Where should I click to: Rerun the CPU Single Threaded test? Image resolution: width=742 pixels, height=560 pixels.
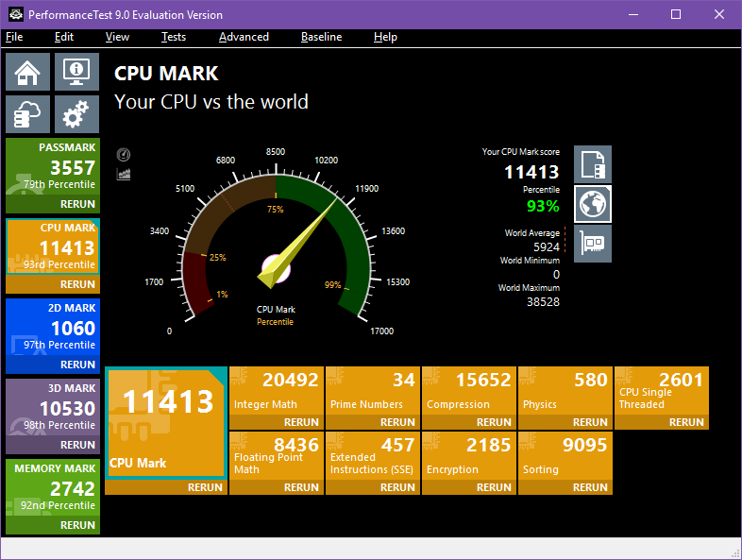tap(662, 422)
